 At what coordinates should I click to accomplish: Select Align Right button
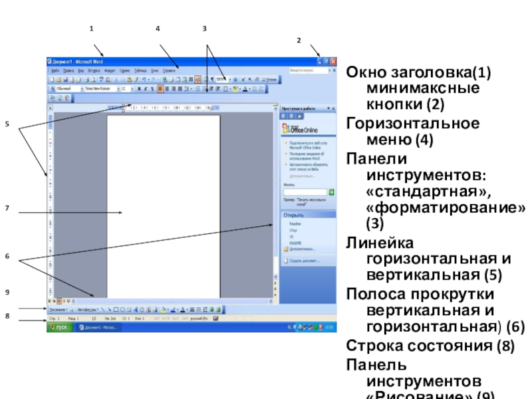click(174, 88)
